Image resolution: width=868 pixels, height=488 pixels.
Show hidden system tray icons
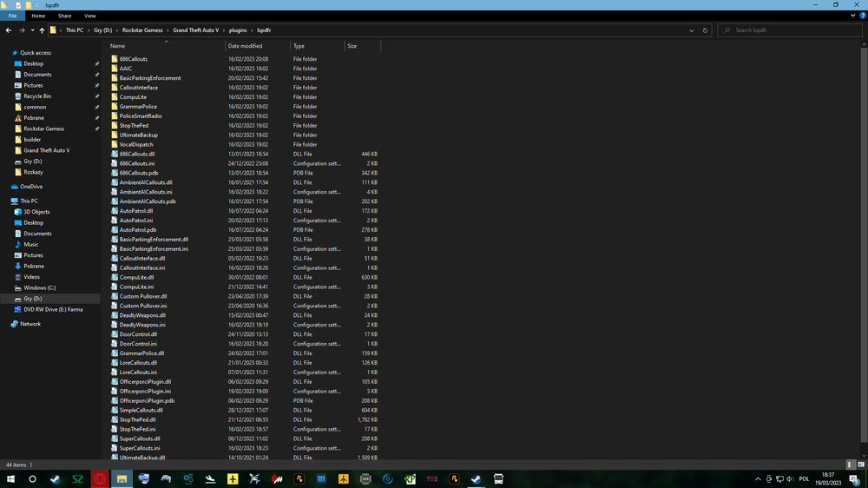pyautogui.click(x=758, y=479)
